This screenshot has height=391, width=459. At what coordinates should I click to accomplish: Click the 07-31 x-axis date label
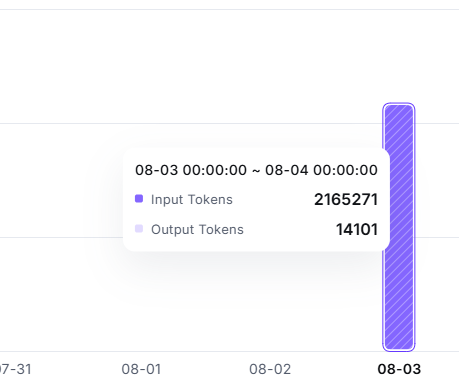pos(15,369)
